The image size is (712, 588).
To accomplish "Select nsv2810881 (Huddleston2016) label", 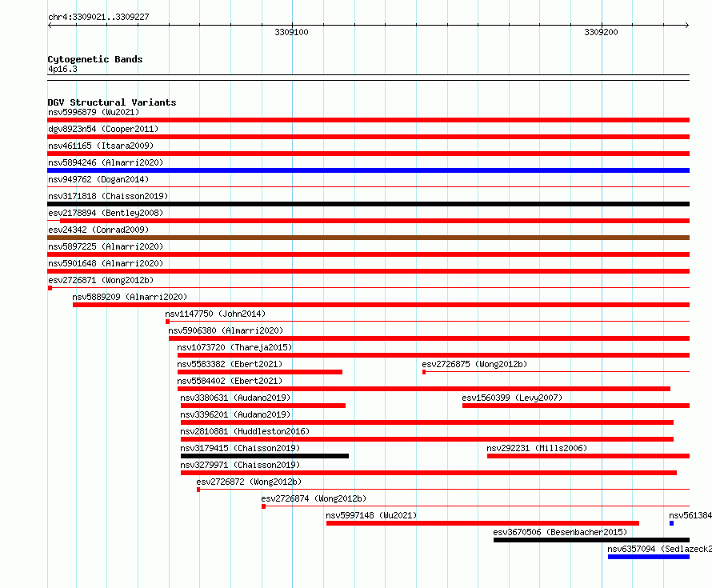I will click(245, 431).
